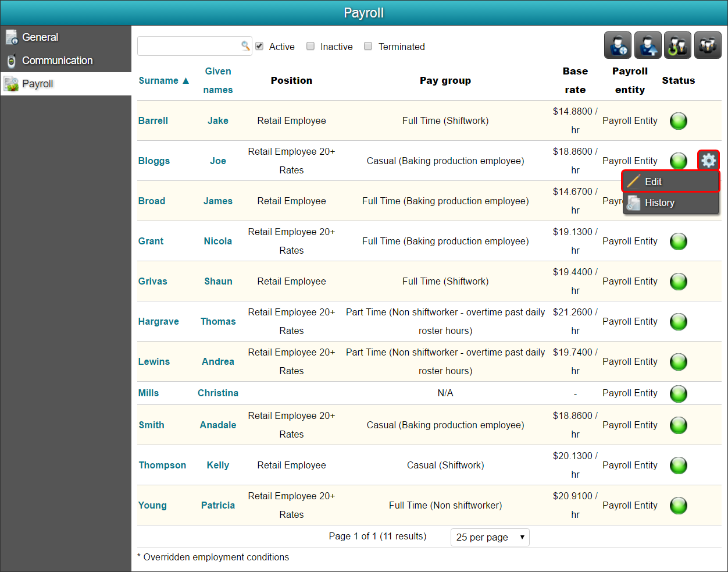Click green status light for Smith
The height and width of the screenshot is (572, 728).
pos(679,425)
